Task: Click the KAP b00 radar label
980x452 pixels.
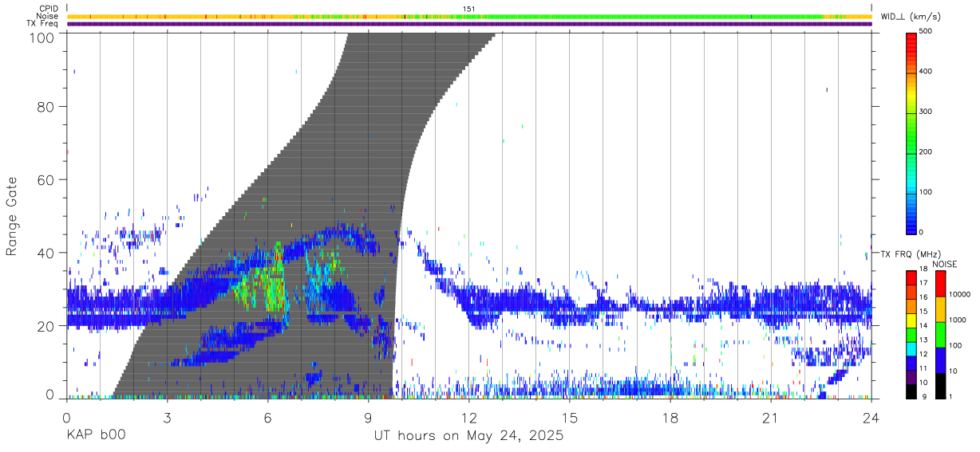Action: [x=96, y=436]
